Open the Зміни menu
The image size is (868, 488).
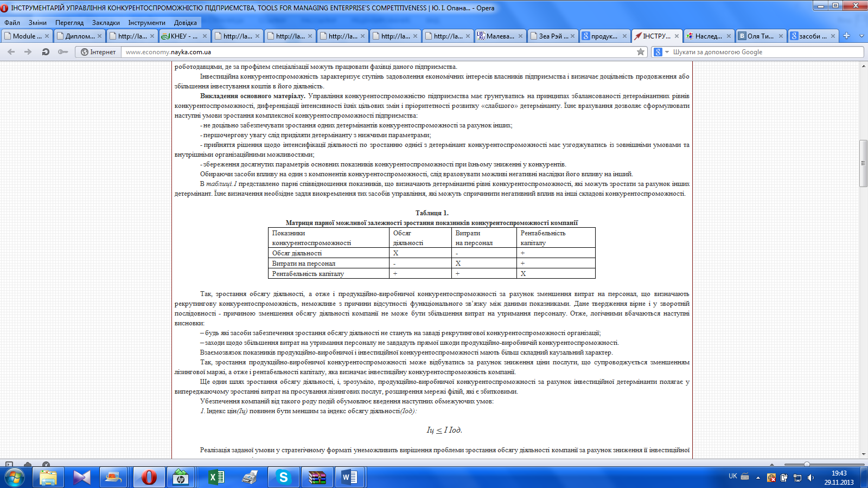coord(37,22)
